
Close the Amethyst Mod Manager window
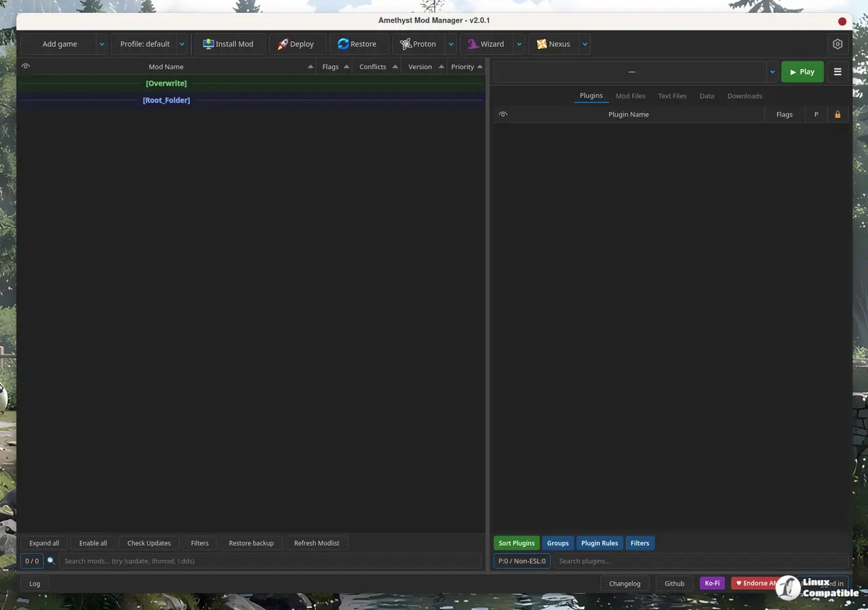coord(842,21)
